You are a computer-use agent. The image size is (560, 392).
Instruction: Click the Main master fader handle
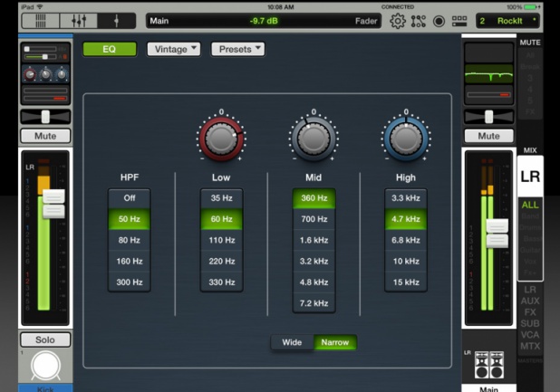(497, 233)
